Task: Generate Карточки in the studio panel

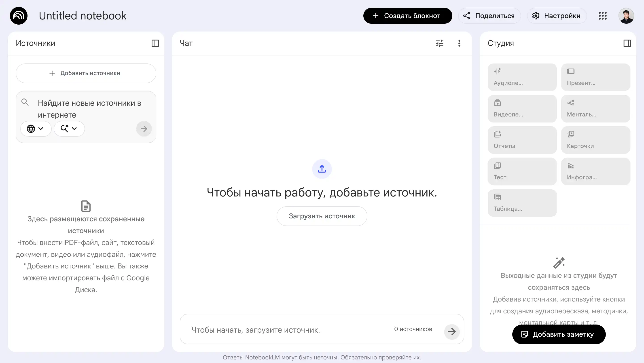Action: [x=595, y=140]
